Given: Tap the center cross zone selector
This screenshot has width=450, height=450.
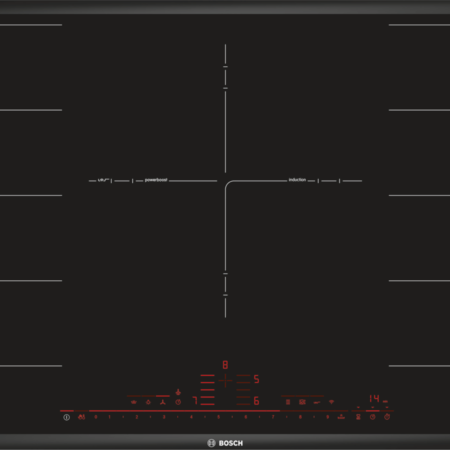Looking at the screenshot, I should coord(225,381).
